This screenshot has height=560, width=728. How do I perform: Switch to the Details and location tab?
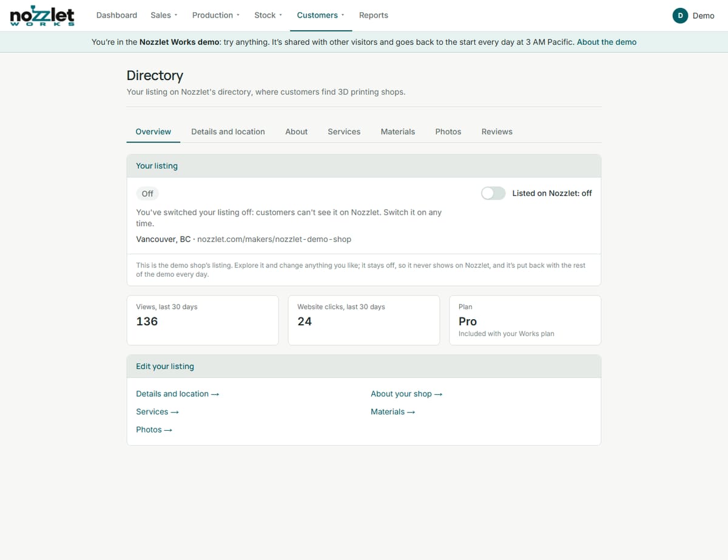point(228,132)
